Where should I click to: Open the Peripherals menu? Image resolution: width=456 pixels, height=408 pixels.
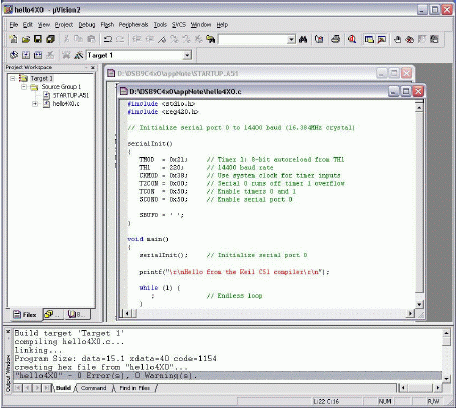tap(133, 25)
